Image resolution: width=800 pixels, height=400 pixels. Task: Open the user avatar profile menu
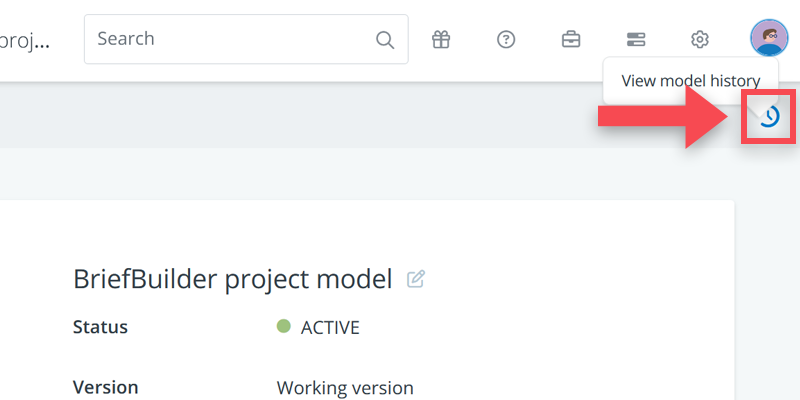tap(769, 39)
